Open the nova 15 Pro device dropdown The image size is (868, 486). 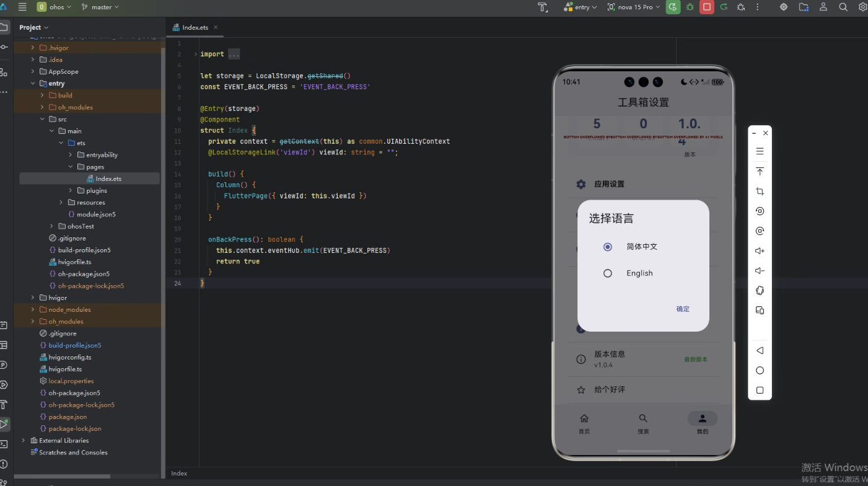tap(633, 7)
